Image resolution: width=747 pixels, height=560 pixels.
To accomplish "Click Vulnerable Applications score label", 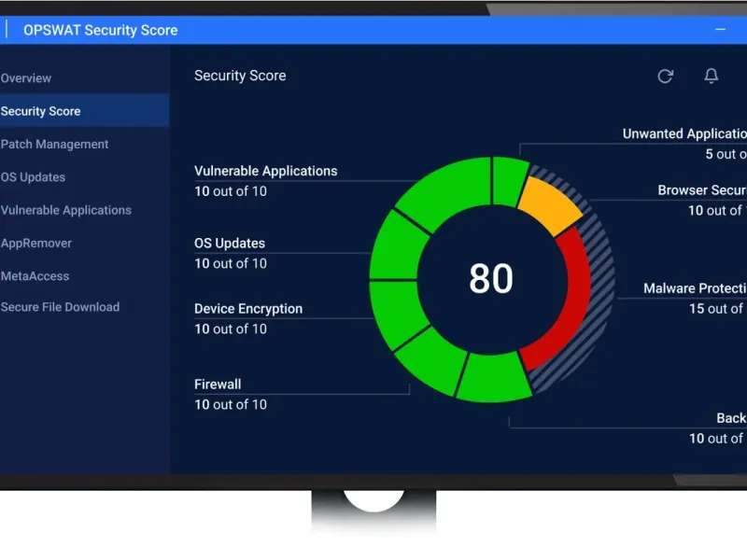I will pyautogui.click(x=266, y=171).
